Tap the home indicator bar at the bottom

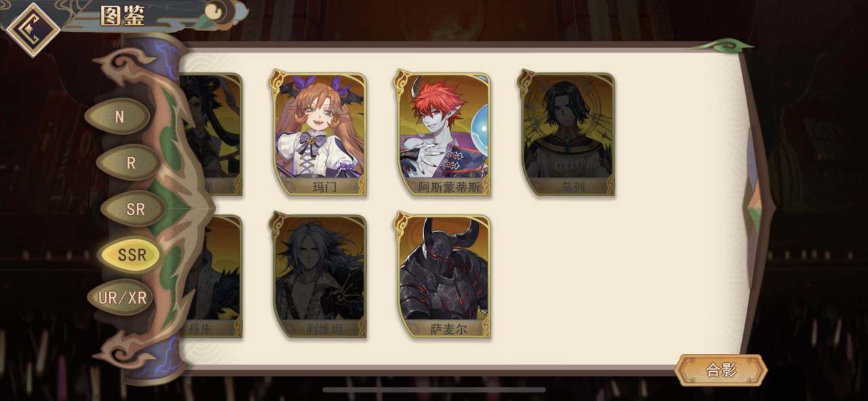(434, 390)
